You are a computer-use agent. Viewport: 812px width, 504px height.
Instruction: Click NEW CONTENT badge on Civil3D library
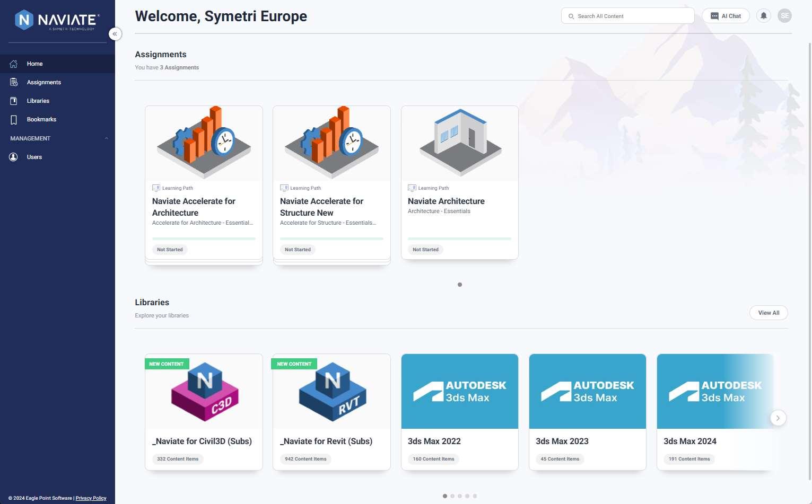166,364
